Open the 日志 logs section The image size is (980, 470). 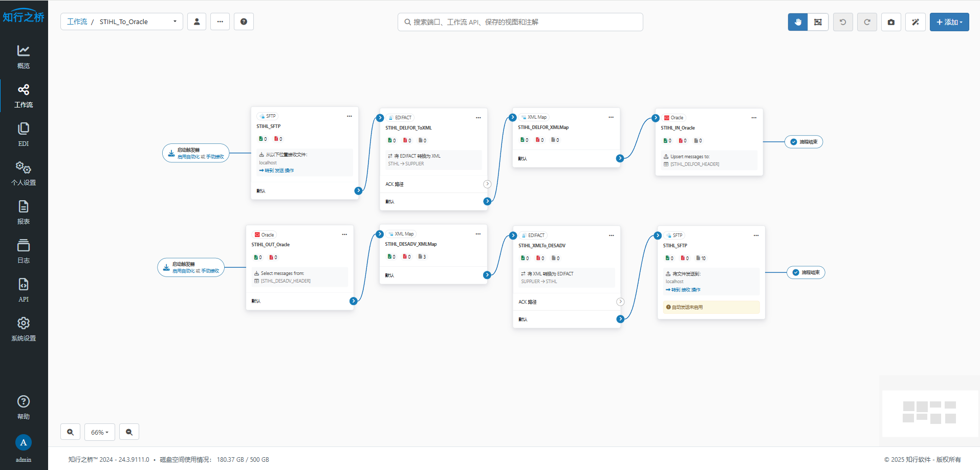(x=24, y=252)
